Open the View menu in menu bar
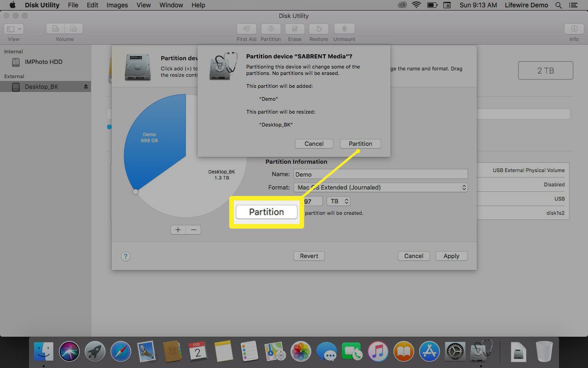This screenshot has height=368, width=588. (143, 5)
